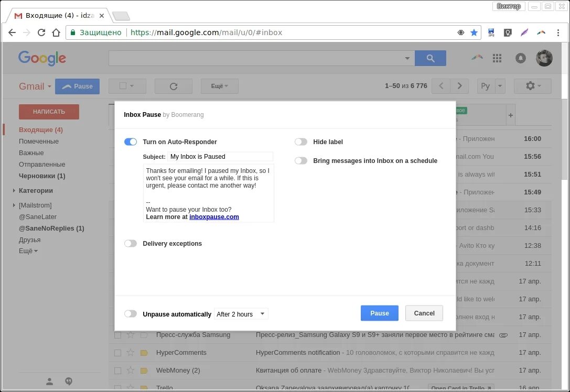
Task: Open the Друзья label
Action: 30,240
